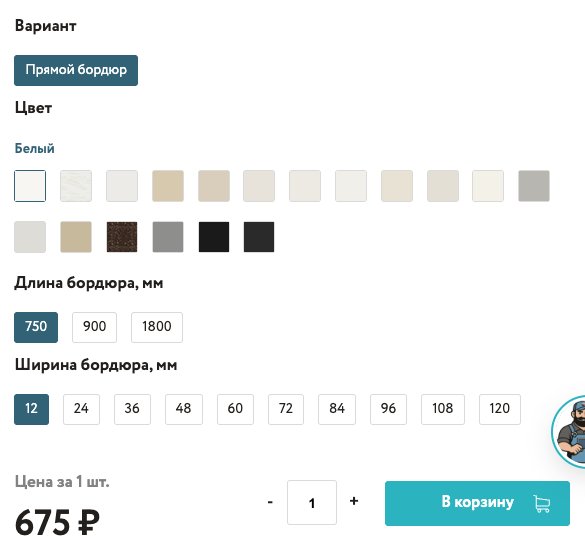
Task: Set border width to 108 mm
Action: (x=443, y=409)
